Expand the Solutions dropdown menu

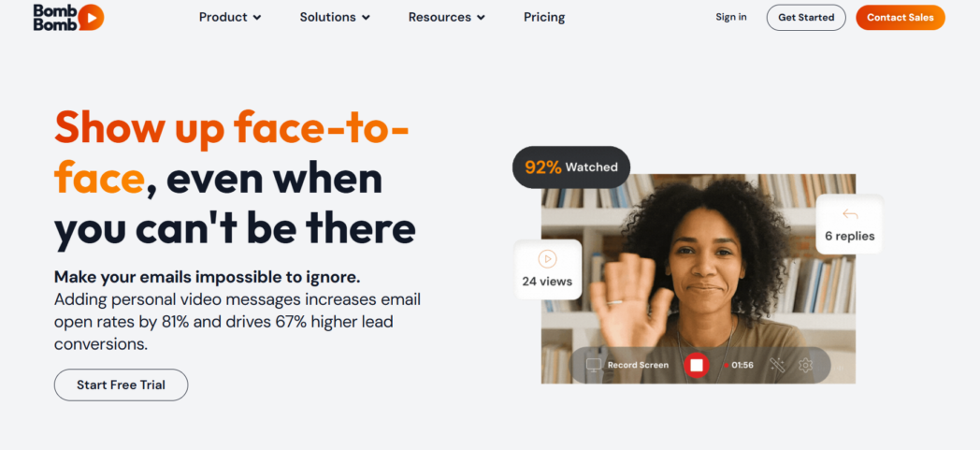coord(335,18)
